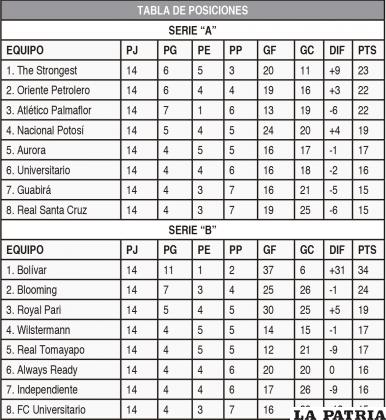This screenshot has height=420, width=386.
Task: Click Bolívar's 34 points value
Action: pos(363,270)
